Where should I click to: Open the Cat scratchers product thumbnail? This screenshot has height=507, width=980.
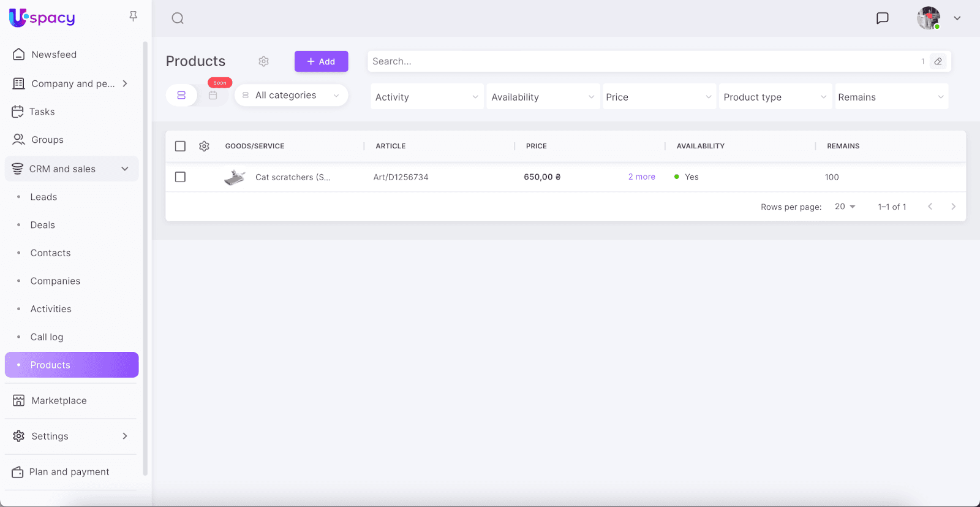235,177
